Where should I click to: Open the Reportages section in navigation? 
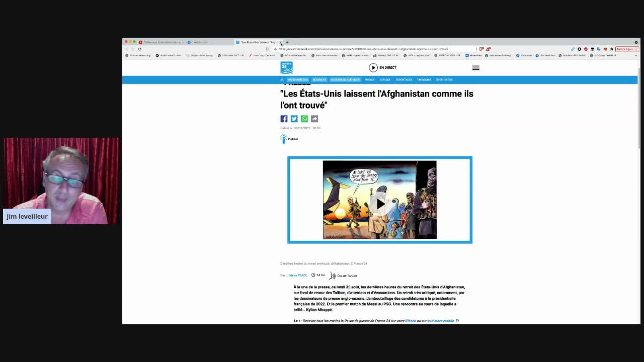[x=404, y=79]
